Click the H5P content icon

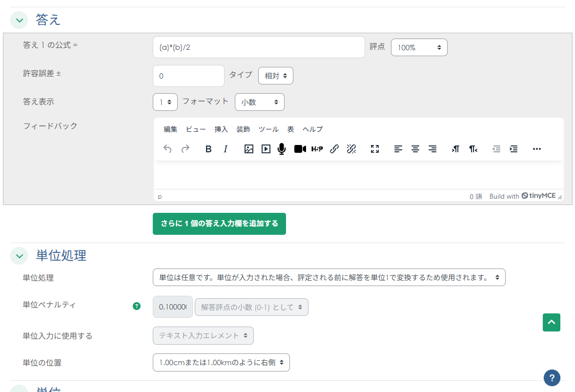317,149
